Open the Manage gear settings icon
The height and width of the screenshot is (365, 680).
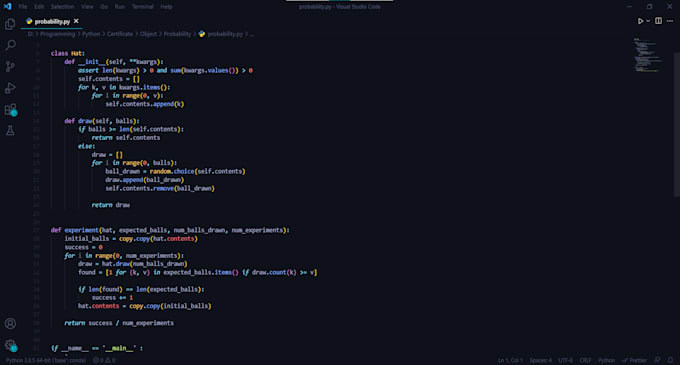pyautogui.click(x=10, y=345)
